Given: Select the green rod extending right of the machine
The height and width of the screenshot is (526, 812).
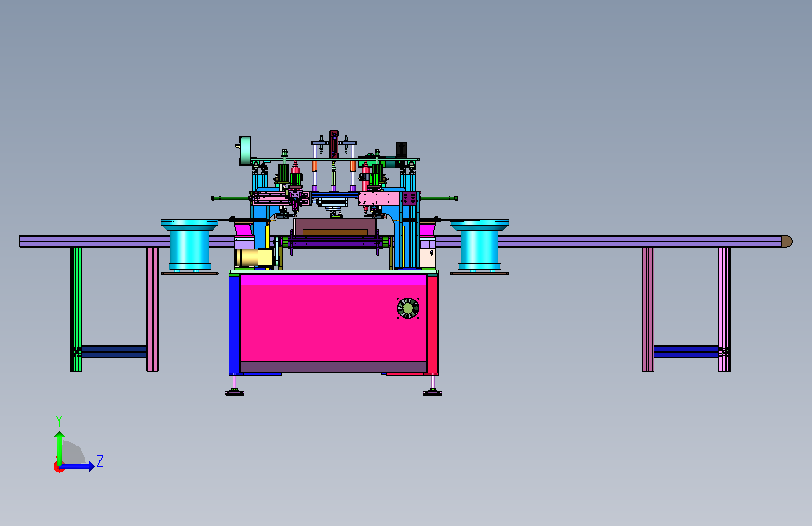Looking at the screenshot, I should click(x=438, y=198).
